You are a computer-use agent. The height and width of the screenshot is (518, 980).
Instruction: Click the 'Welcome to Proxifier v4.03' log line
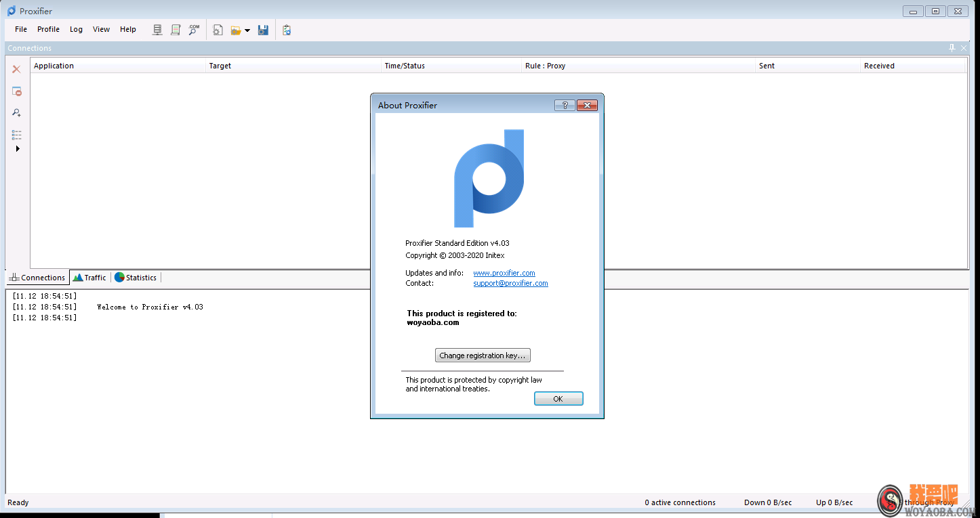click(x=150, y=307)
